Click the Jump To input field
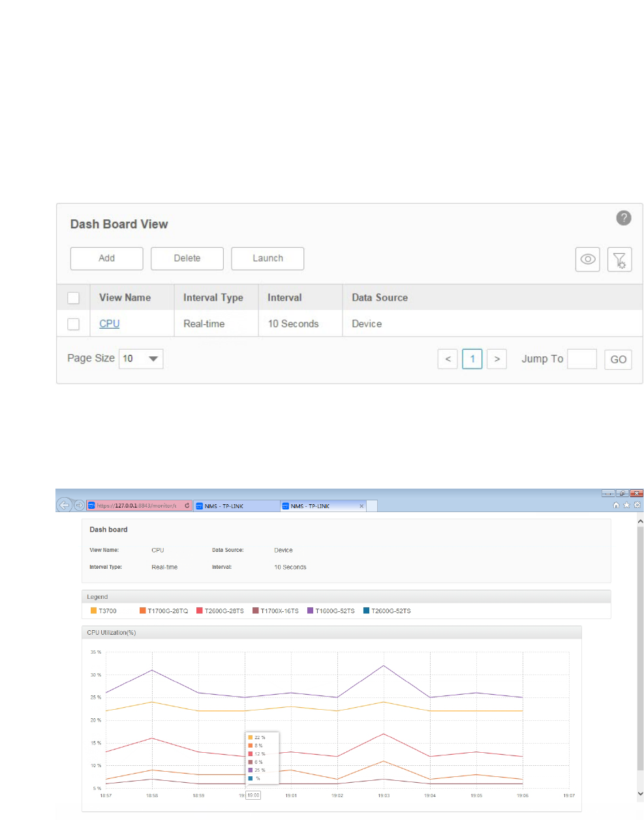 582,359
